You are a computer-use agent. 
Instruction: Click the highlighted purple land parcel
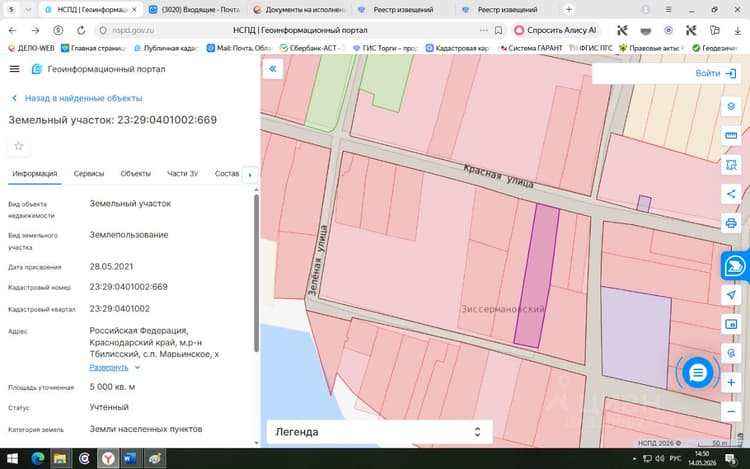(537, 275)
